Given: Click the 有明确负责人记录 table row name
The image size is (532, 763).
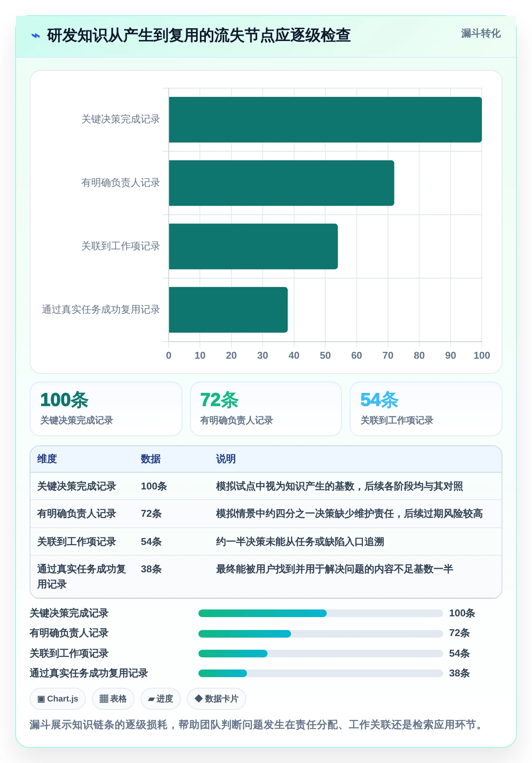Looking at the screenshot, I should 76,513.
